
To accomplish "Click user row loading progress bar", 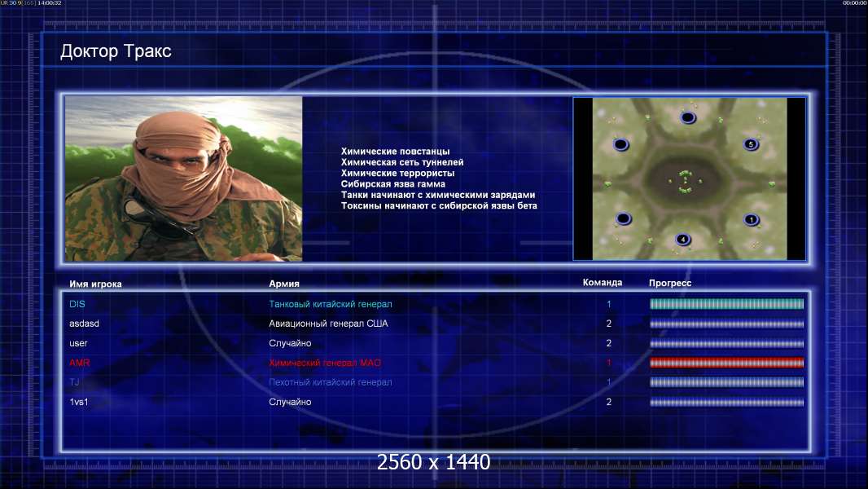I will (x=727, y=343).
